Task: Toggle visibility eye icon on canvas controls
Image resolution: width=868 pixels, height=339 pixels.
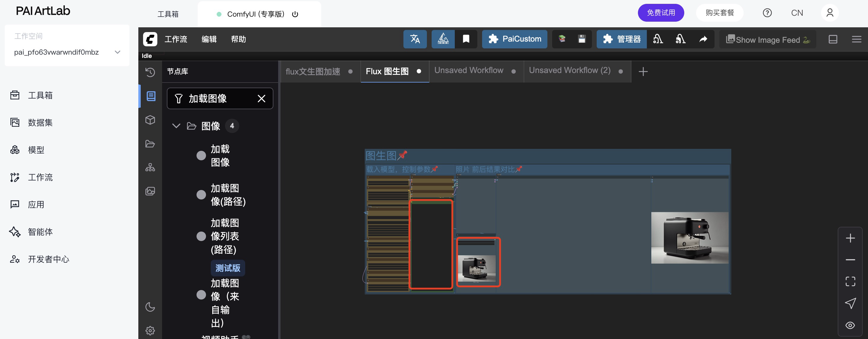Action: click(x=850, y=325)
